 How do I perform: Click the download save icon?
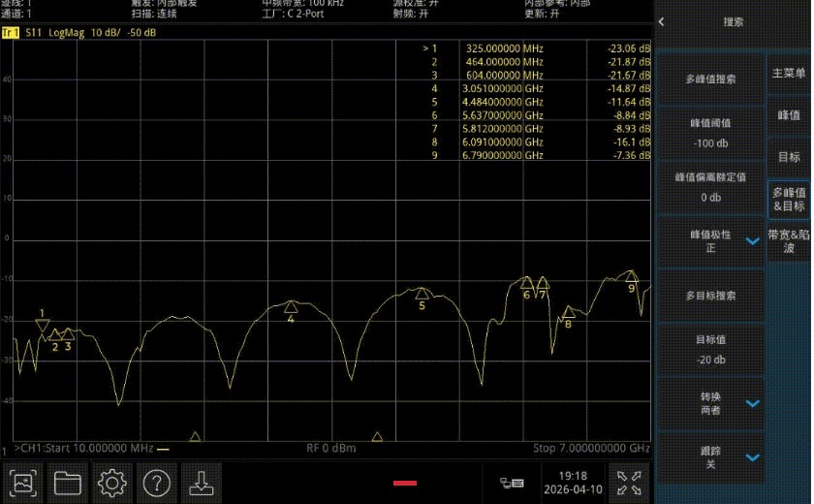tap(201, 483)
